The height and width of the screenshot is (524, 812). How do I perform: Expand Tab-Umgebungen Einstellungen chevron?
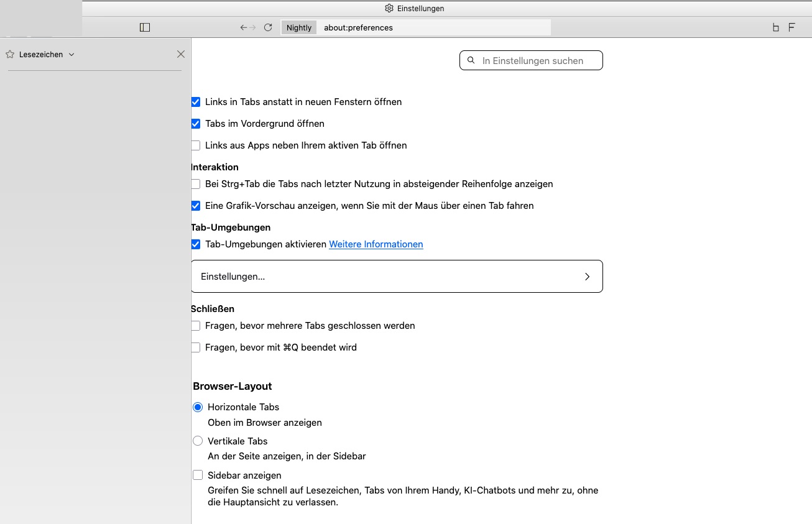click(x=587, y=277)
